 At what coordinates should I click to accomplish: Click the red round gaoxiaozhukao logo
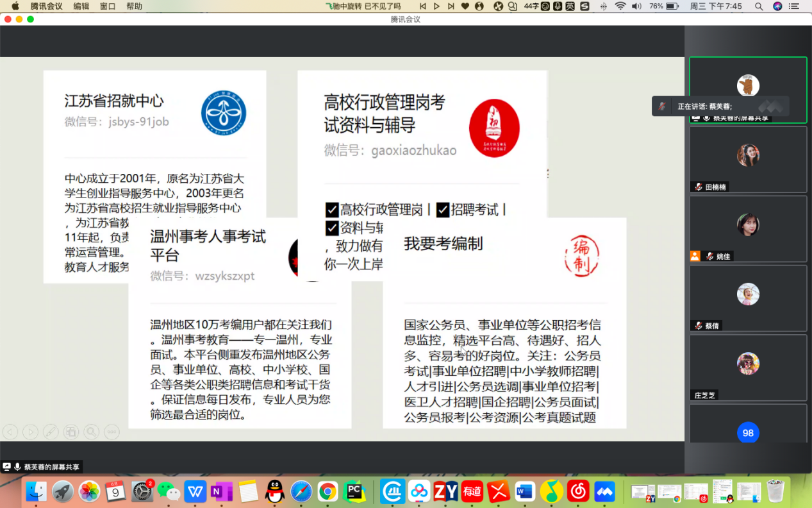point(494,128)
